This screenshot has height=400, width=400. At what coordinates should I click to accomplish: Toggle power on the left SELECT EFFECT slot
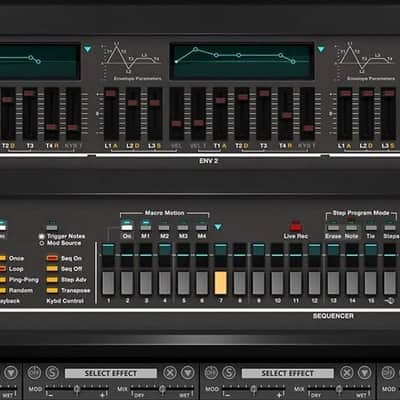coord(34,372)
